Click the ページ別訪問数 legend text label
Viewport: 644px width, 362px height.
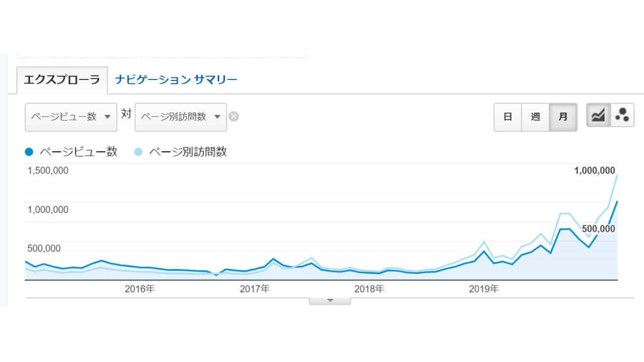(188, 152)
